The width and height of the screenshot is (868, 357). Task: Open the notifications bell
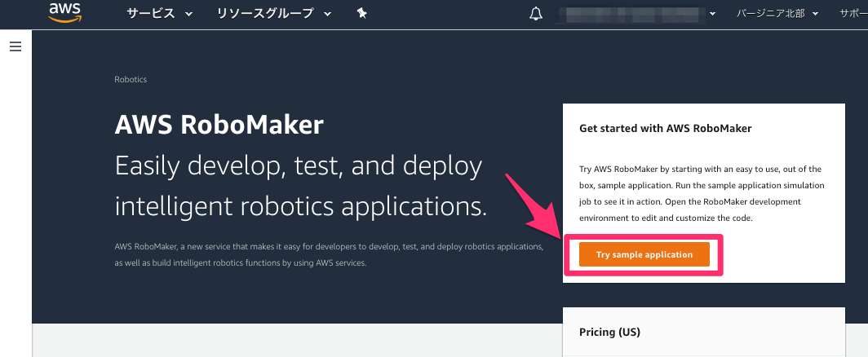[535, 14]
